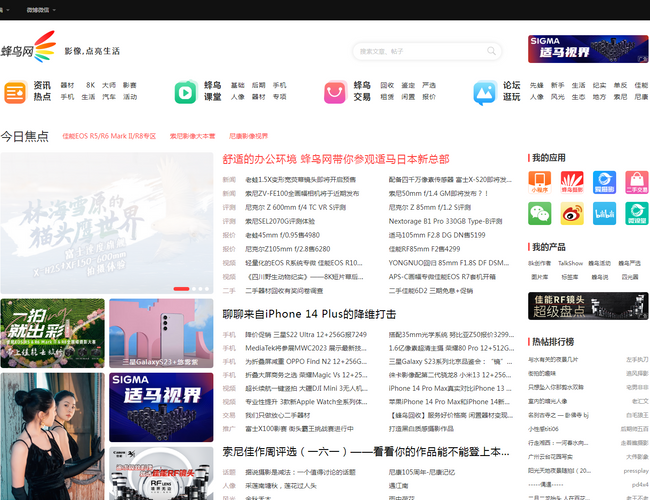Viewport: 650px width, 500px height.
Task: Open the 标签库 product link
Action: (570, 277)
